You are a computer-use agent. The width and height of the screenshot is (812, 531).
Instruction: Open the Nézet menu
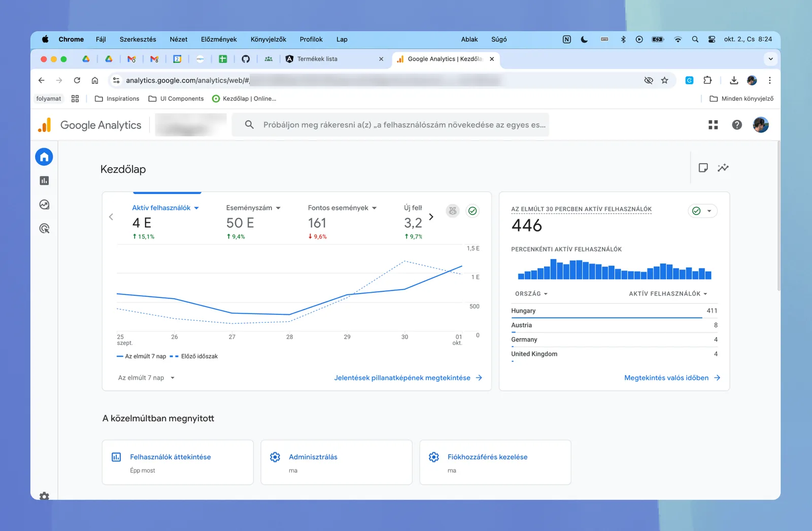[x=179, y=39]
